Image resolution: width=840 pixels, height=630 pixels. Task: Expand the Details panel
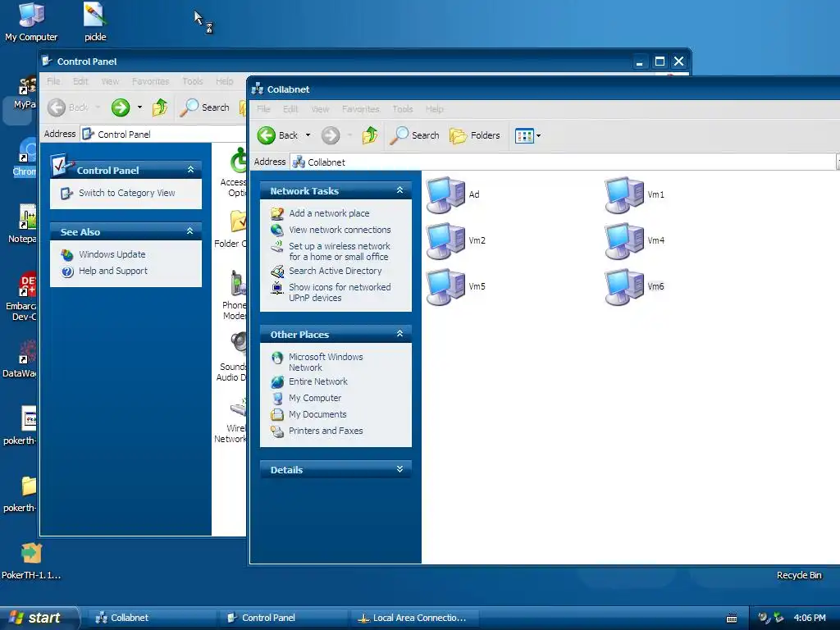(x=399, y=469)
